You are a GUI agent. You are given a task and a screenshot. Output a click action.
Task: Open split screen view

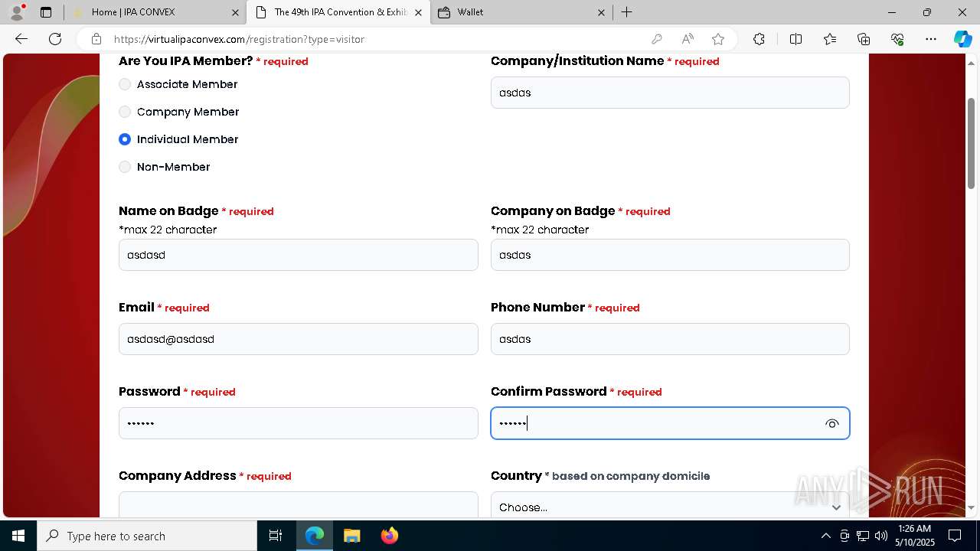click(x=795, y=39)
